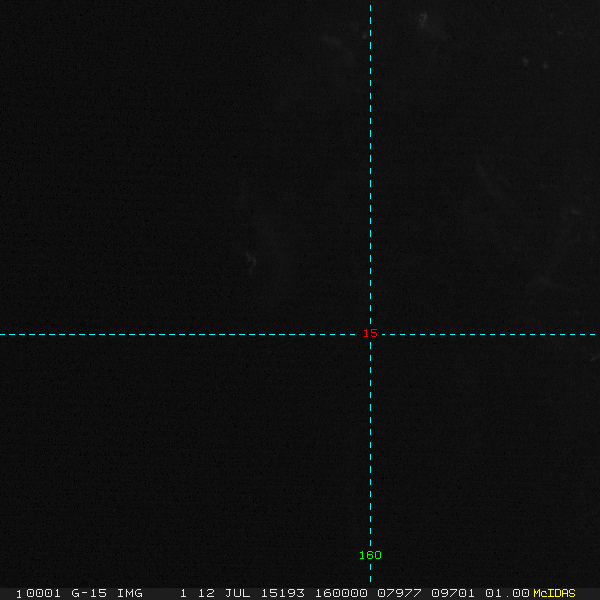This screenshot has height=600, width=600.
Task: Click the G-15 satellite identifier text
Action: point(89,593)
